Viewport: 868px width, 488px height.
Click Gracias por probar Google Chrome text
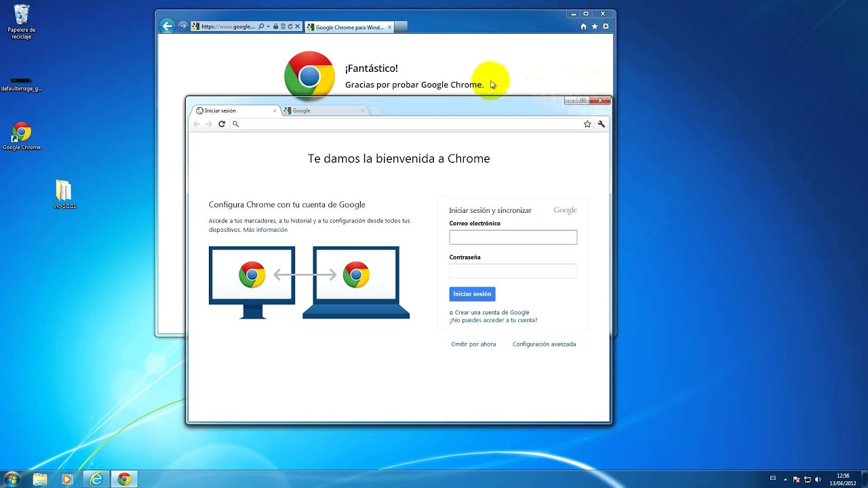414,85
